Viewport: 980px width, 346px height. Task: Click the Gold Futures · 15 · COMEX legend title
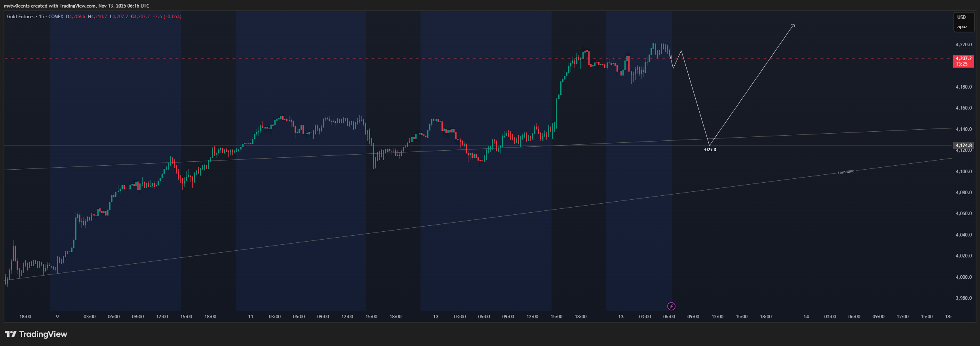point(35,17)
